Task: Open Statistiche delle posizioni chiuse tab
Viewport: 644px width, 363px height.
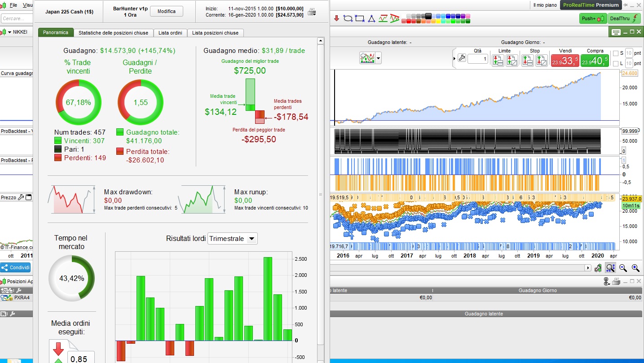Action: (113, 33)
